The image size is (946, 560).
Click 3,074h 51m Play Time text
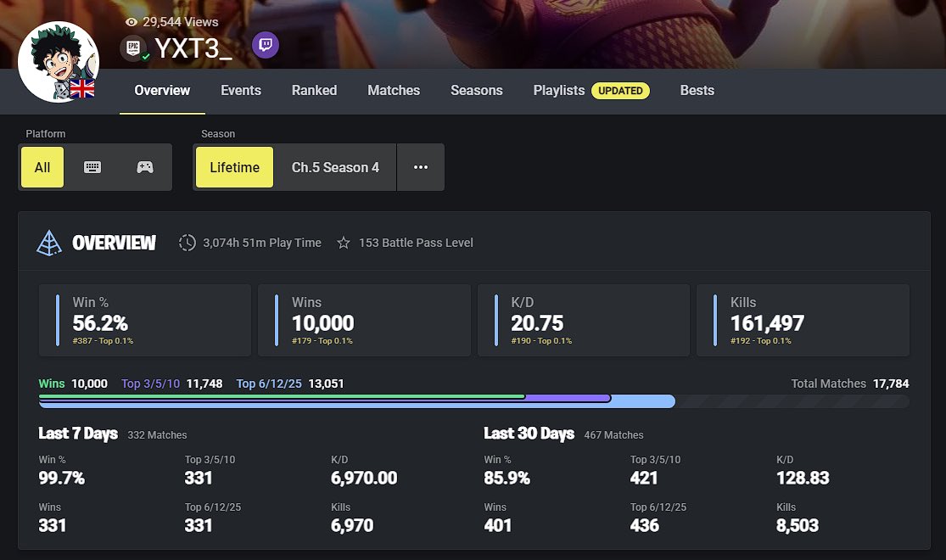[262, 243]
